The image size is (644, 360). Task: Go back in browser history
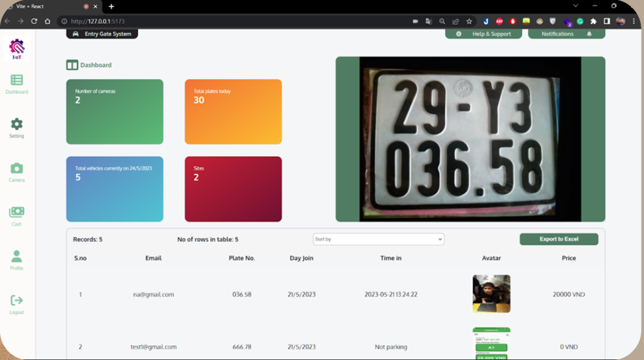tap(7, 21)
